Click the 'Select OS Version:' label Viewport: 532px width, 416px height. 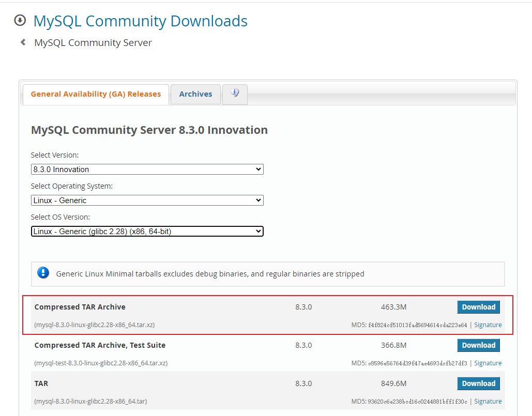[60, 217]
